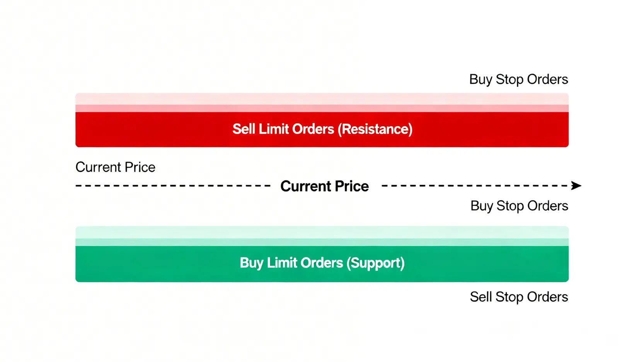Image resolution: width=644 pixels, height=362 pixels.
Task: Select the Sell Limit Orders (Resistance) text
Action: pos(322,129)
